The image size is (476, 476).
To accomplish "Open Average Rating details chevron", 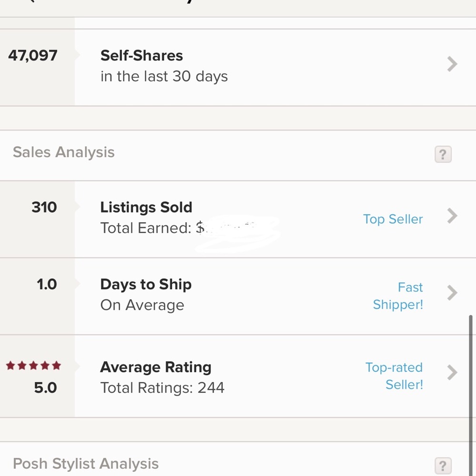I will [x=452, y=372].
